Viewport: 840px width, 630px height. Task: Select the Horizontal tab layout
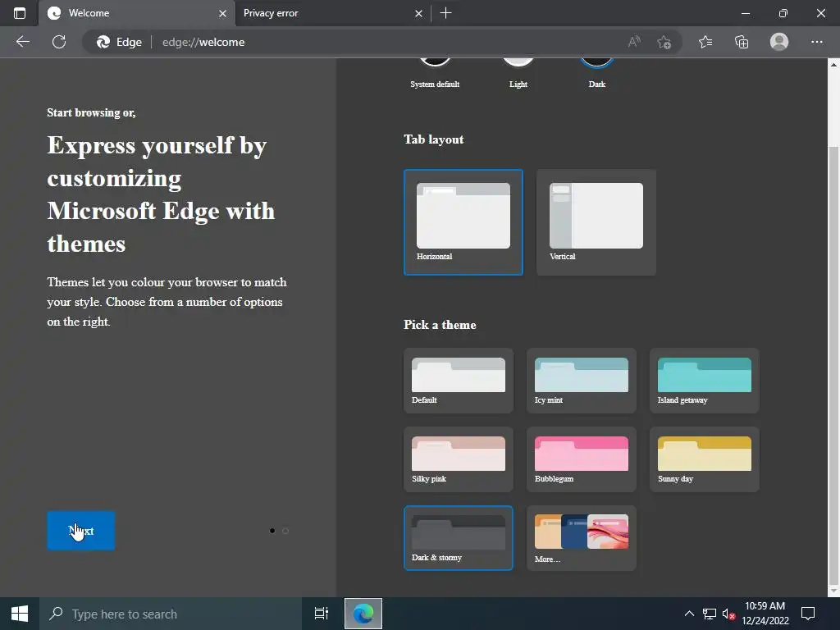click(463, 221)
